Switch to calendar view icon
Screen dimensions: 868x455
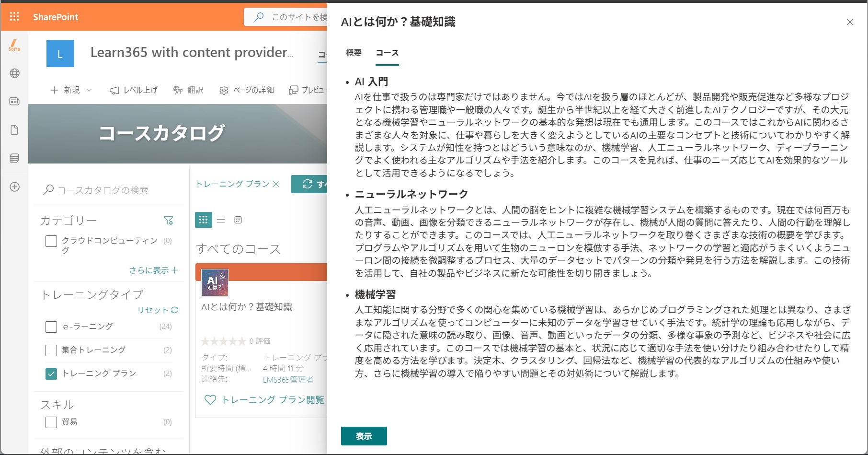tap(238, 220)
